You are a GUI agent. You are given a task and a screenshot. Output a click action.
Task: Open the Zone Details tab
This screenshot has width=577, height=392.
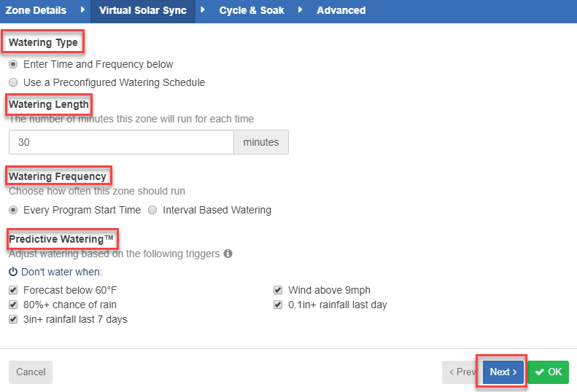coord(36,10)
